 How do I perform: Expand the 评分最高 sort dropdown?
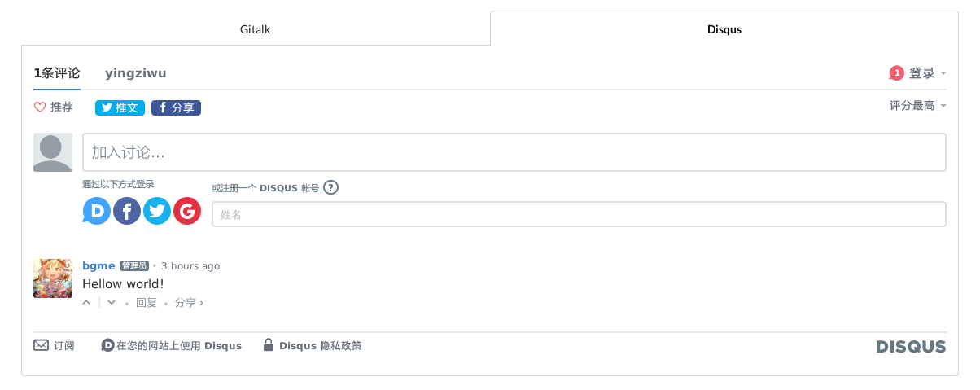coord(917,106)
